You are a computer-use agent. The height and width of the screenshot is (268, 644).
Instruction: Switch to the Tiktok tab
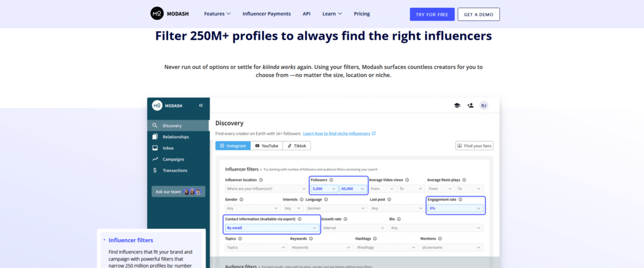coord(297,146)
